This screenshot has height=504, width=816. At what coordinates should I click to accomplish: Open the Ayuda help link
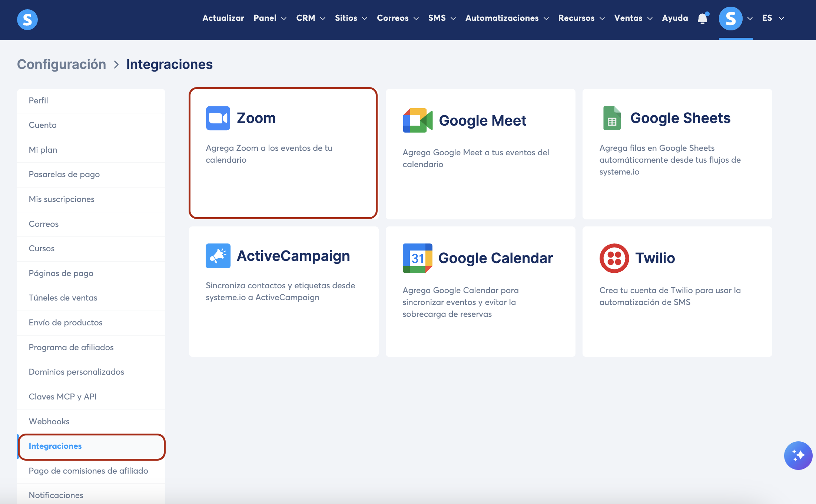[x=675, y=18]
